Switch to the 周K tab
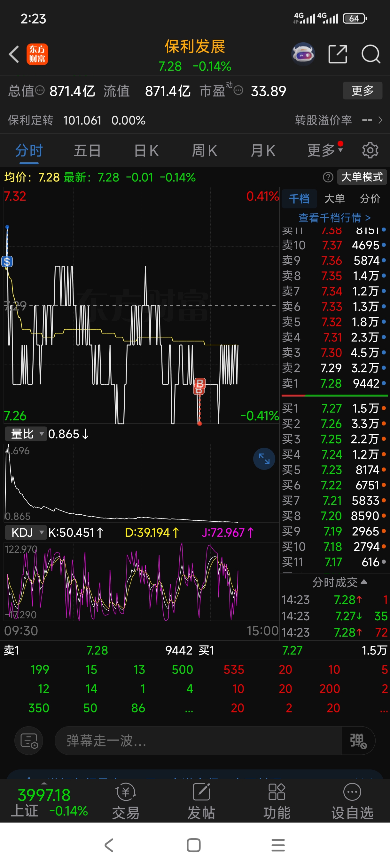Screen dimensions: 390x868 (x=204, y=150)
